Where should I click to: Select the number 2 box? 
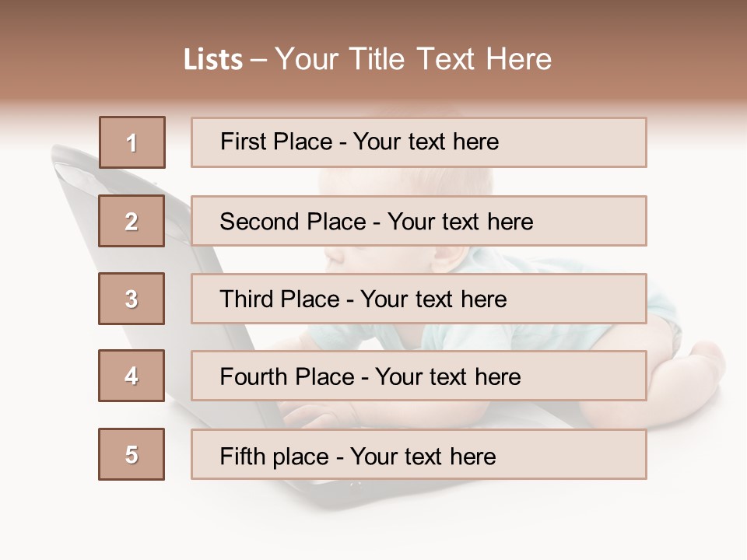[x=132, y=220]
